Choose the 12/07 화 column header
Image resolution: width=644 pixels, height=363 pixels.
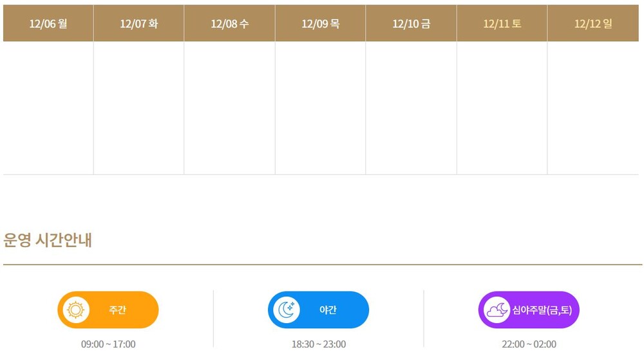139,23
